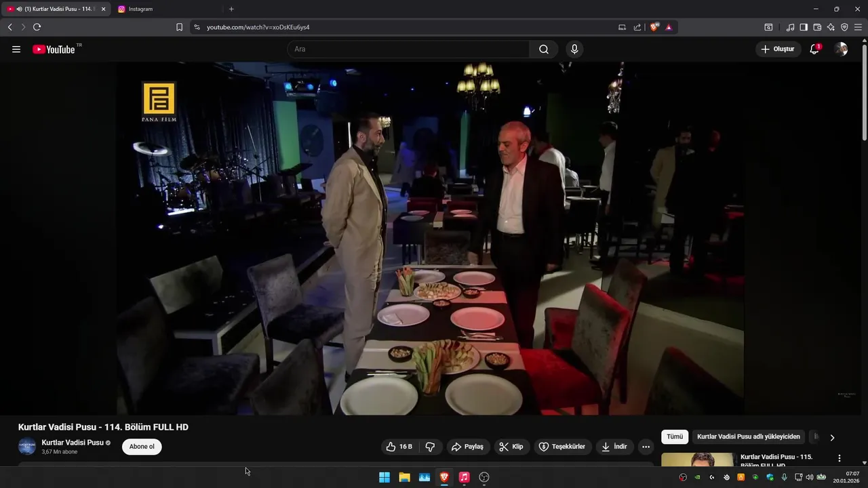The image size is (868, 488).
Task: Open tray microphone icon
Action: pyautogui.click(x=784, y=477)
